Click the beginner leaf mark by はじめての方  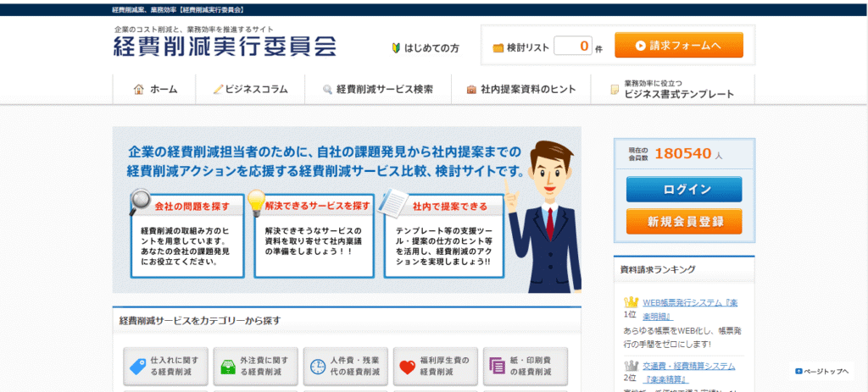point(396,47)
